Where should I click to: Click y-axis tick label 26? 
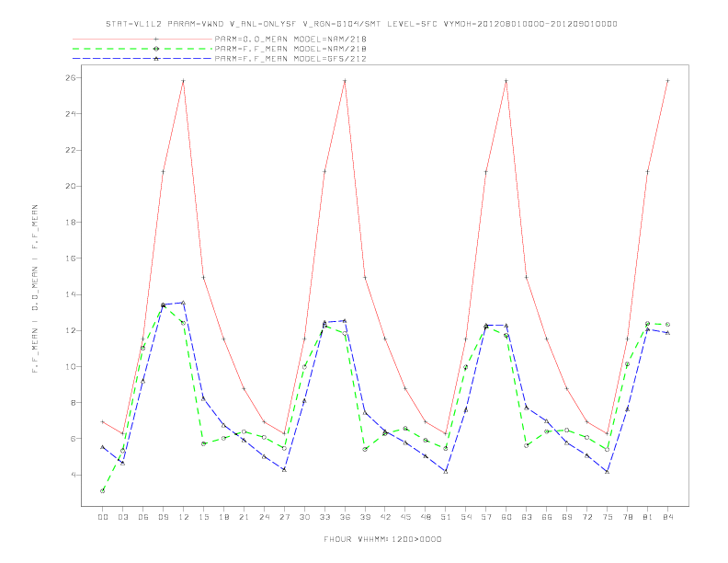70,77
